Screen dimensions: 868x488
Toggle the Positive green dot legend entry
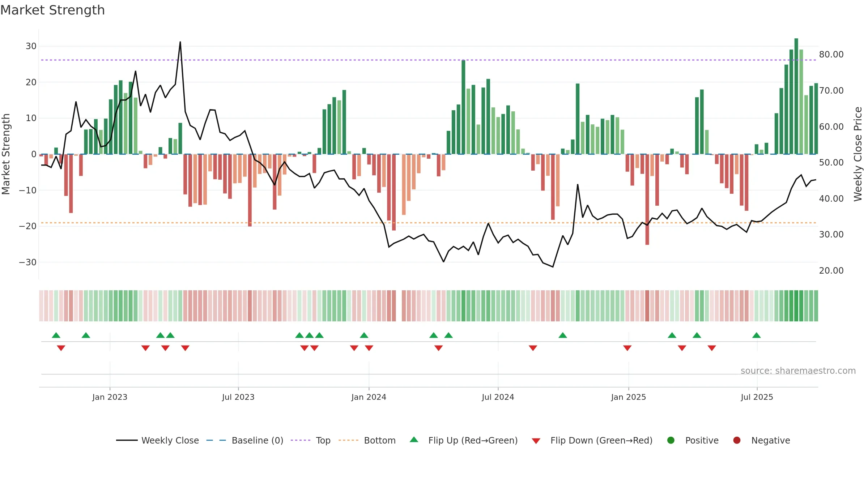[x=693, y=440]
